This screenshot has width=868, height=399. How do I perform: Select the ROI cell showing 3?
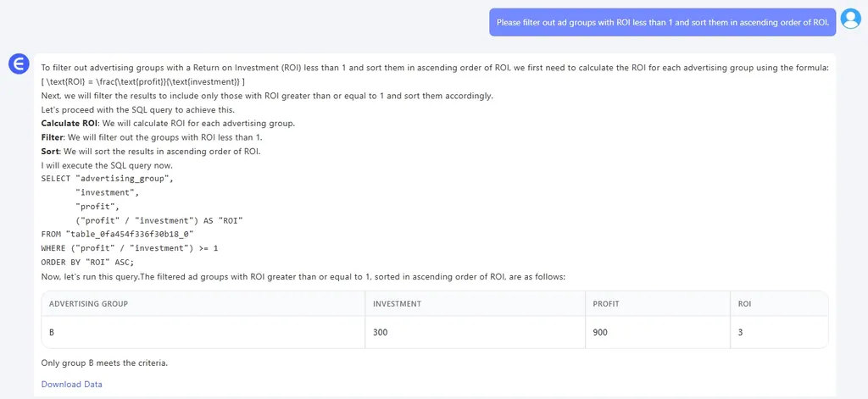tap(741, 332)
